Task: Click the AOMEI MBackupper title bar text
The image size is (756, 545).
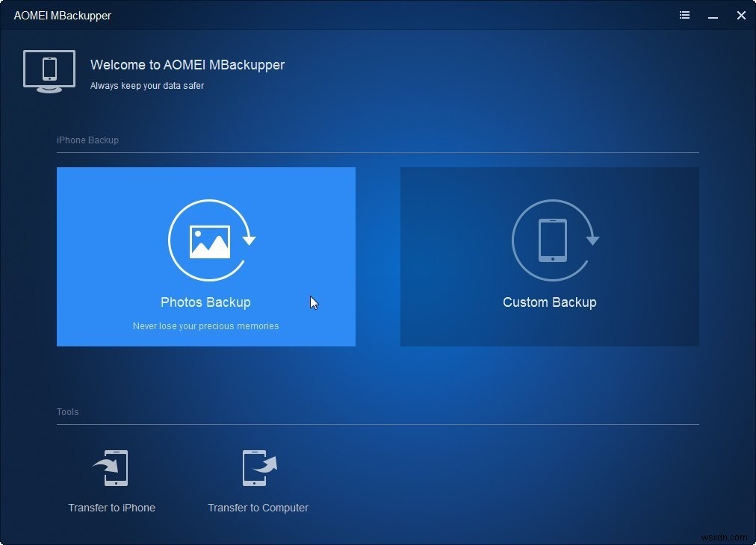Action: tap(62, 16)
